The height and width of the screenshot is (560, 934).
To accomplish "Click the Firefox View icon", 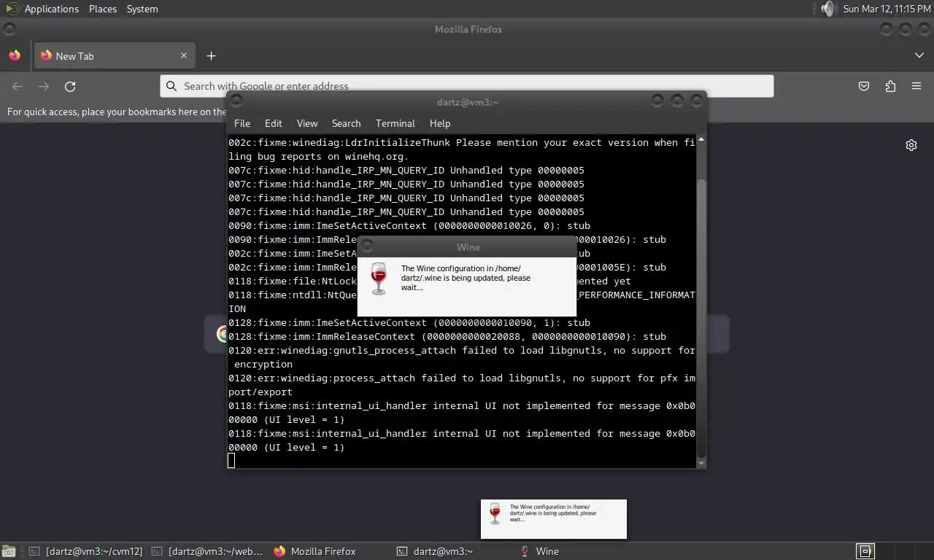I will click(15, 55).
